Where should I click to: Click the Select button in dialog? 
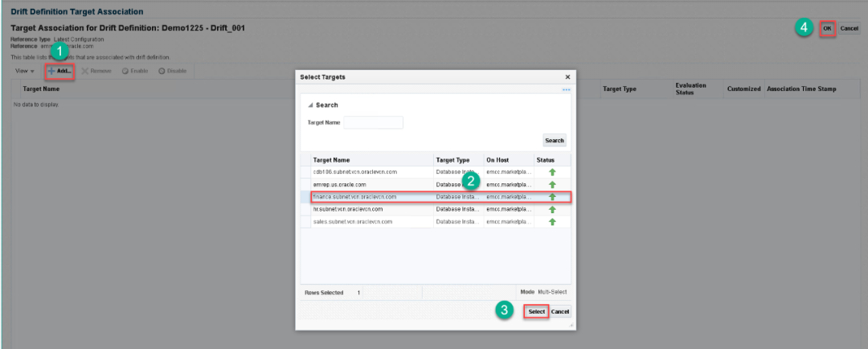536,311
